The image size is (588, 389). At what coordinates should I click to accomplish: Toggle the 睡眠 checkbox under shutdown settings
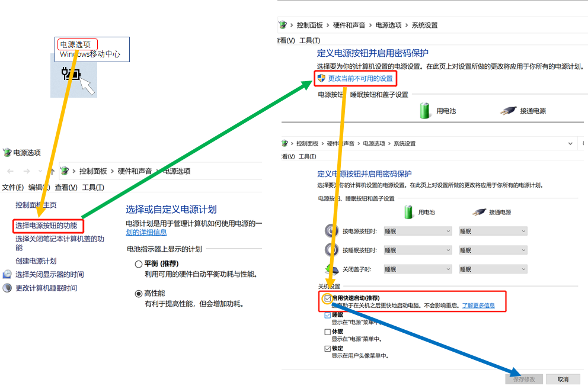click(x=328, y=315)
